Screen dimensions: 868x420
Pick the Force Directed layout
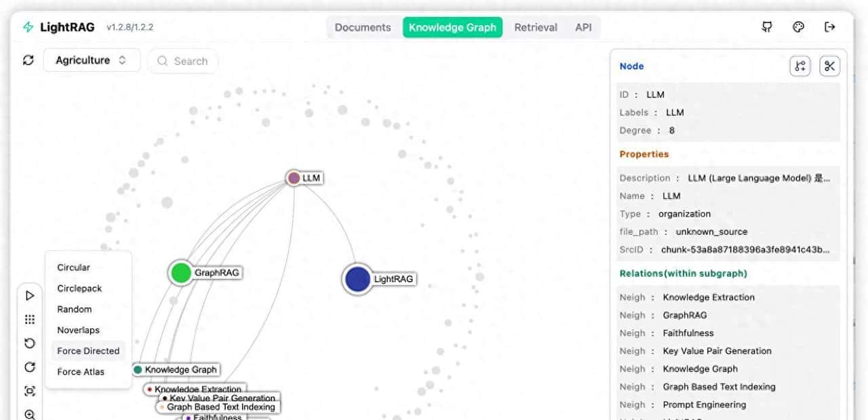[88, 351]
